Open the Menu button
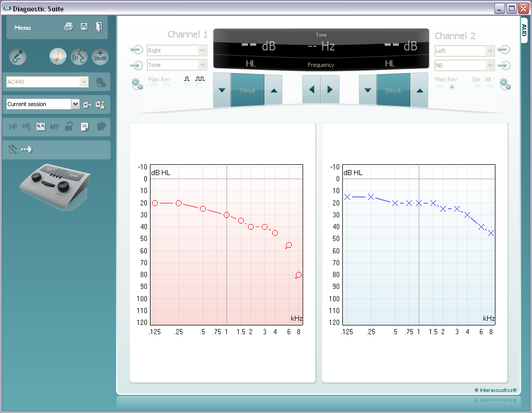The image size is (532, 413). 22,28
